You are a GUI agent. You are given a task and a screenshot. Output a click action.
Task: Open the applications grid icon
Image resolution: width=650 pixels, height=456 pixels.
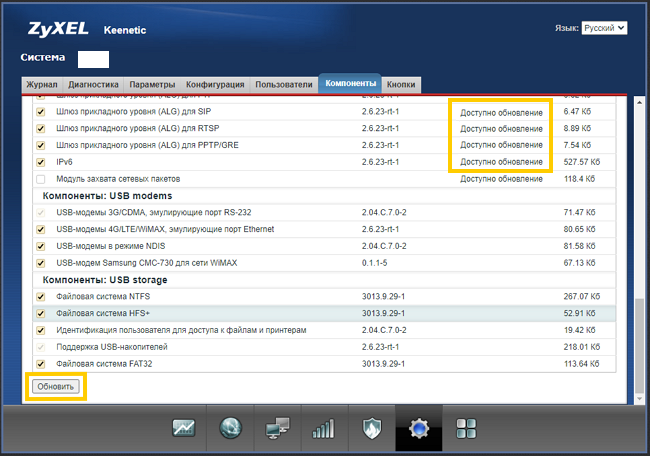(x=466, y=428)
